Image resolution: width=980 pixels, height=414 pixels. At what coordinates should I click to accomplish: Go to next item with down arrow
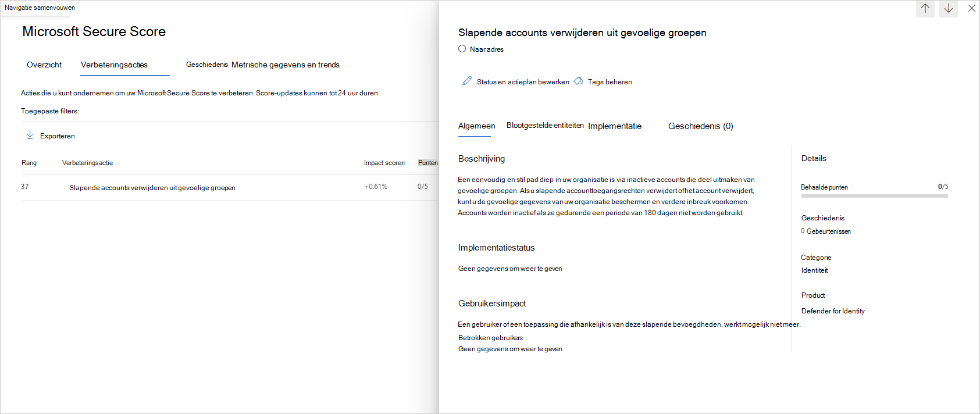(949, 9)
